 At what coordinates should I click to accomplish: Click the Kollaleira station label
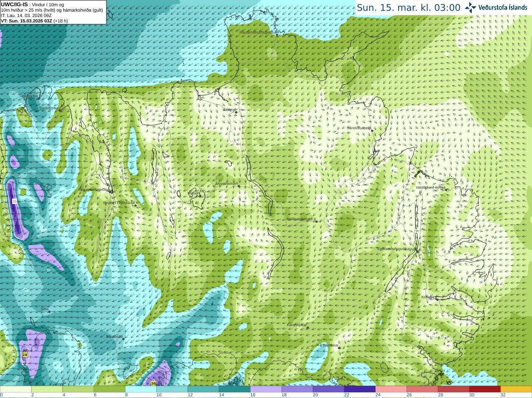429,297
